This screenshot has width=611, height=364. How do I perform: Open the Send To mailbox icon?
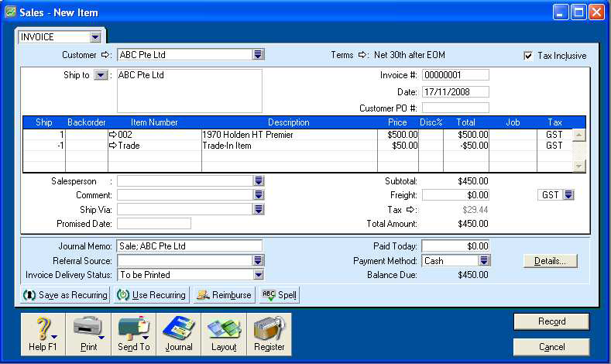tap(134, 335)
